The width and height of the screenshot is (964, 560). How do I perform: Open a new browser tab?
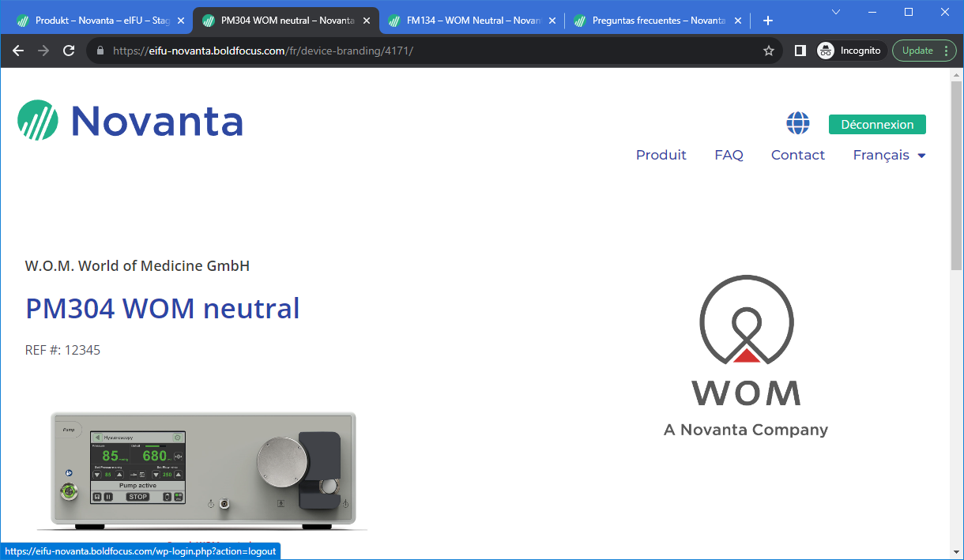click(x=767, y=21)
